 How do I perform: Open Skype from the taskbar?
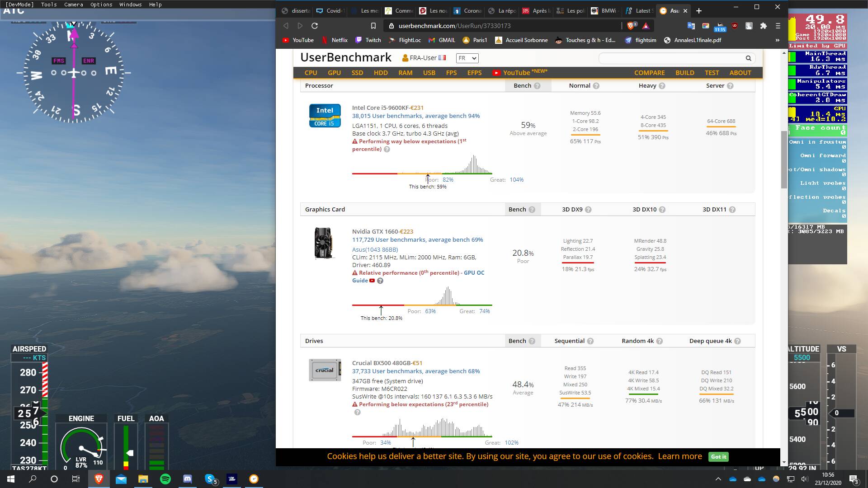click(x=210, y=479)
